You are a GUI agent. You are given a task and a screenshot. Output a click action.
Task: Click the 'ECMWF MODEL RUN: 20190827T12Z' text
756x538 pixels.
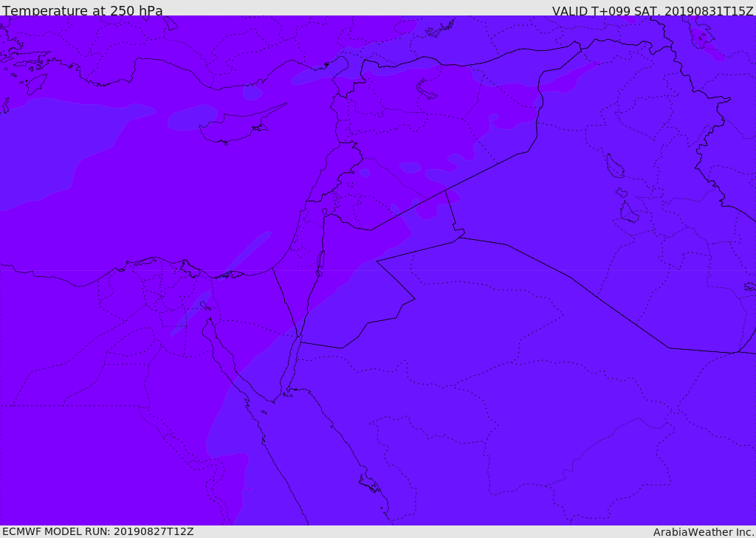coord(98,531)
